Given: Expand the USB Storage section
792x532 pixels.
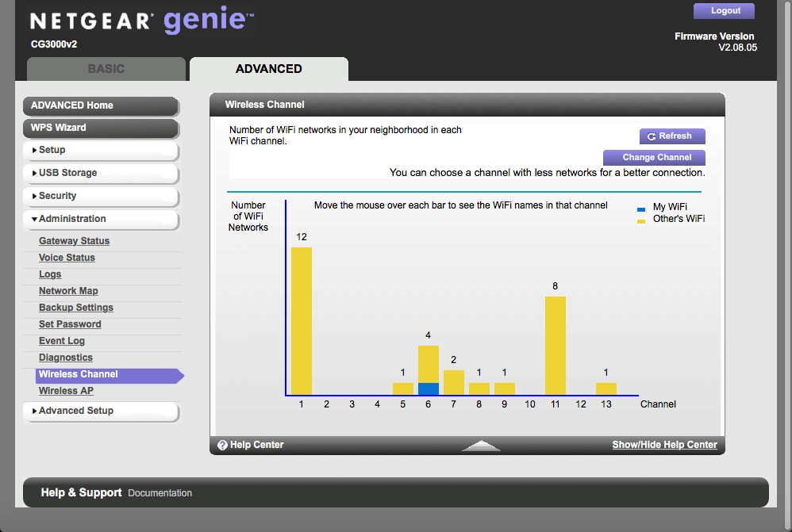Looking at the screenshot, I should click(x=100, y=173).
